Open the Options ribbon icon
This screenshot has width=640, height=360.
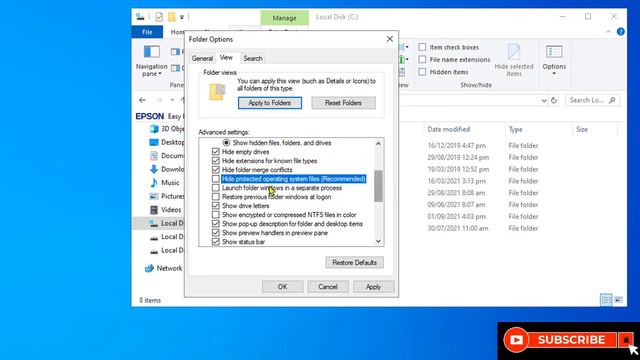(554, 51)
